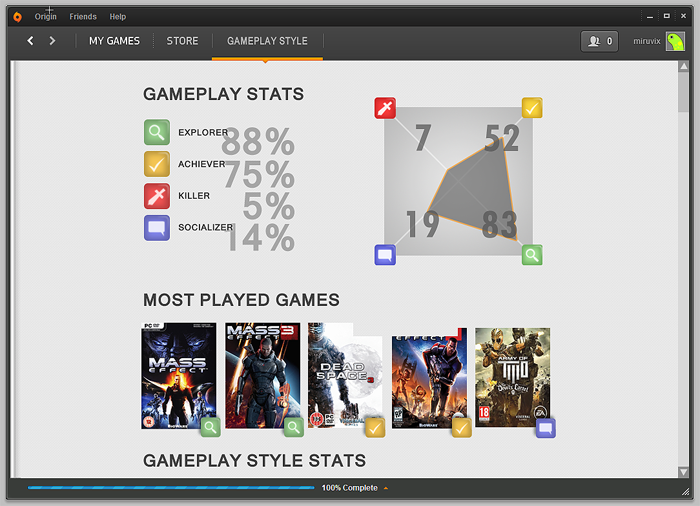Open the Friends menu
Viewport: 700px width, 506px height.
pyautogui.click(x=83, y=17)
